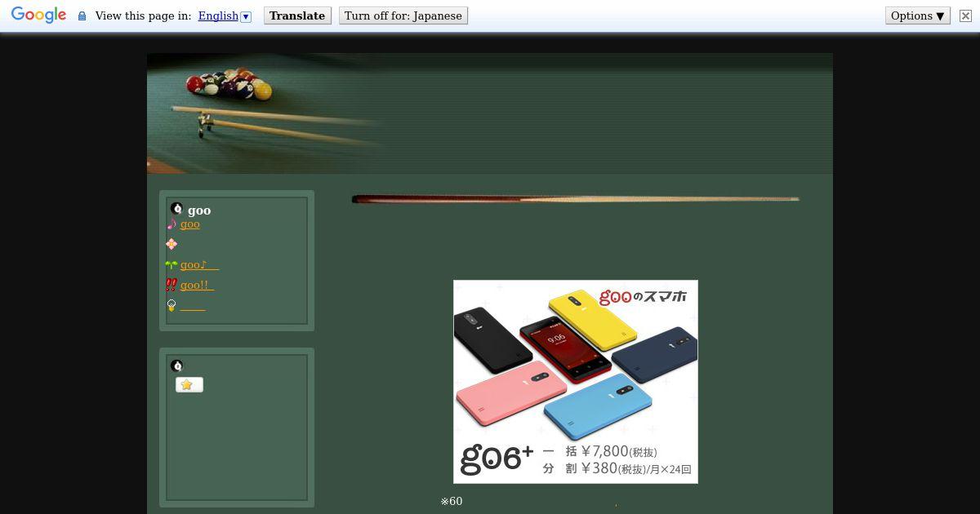
Task: Click the 8-ball icon in second sidebar box
Action: tap(176, 366)
